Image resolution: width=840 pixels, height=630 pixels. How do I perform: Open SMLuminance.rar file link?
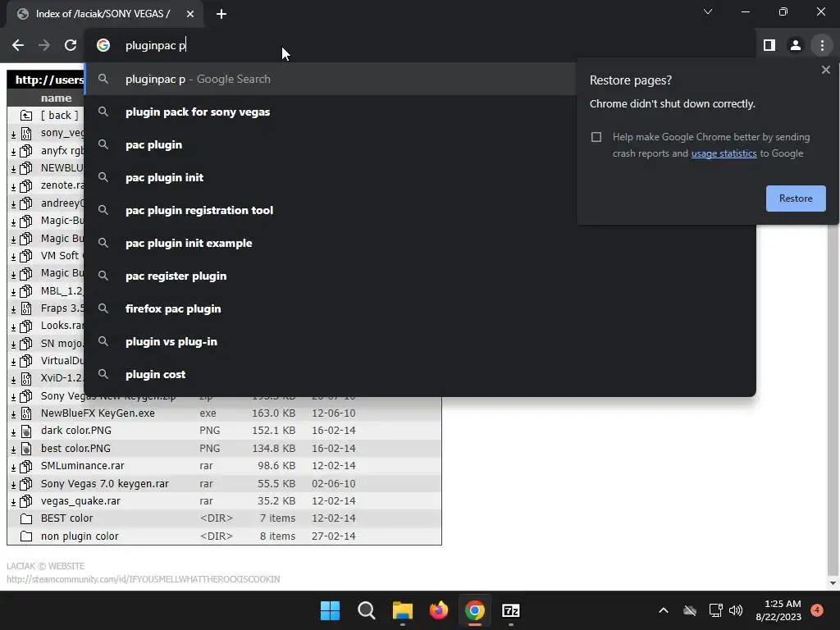click(x=83, y=466)
